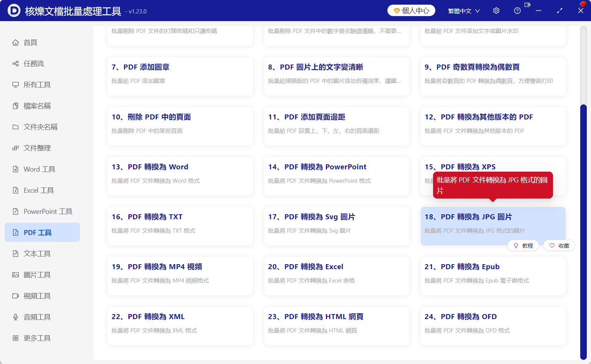Viewport: 591px width, 364px height.
Task: Select 所有工具 in the sidebar
Action: point(42,85)
